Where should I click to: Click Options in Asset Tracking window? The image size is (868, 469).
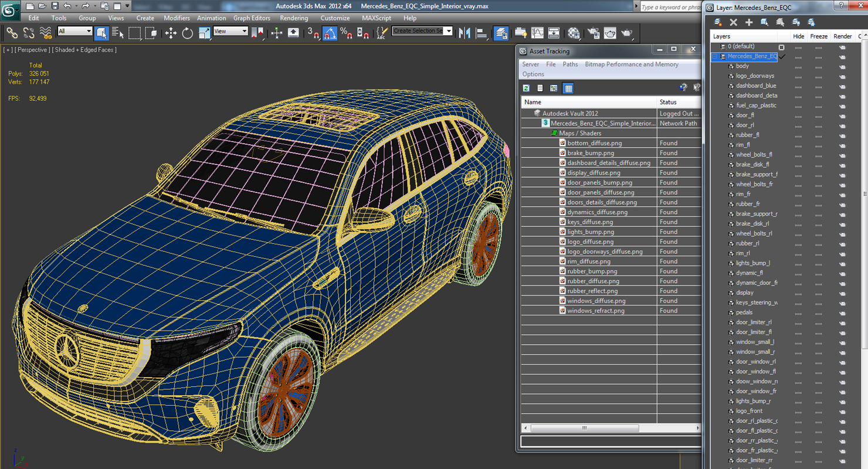pos(533,74)
